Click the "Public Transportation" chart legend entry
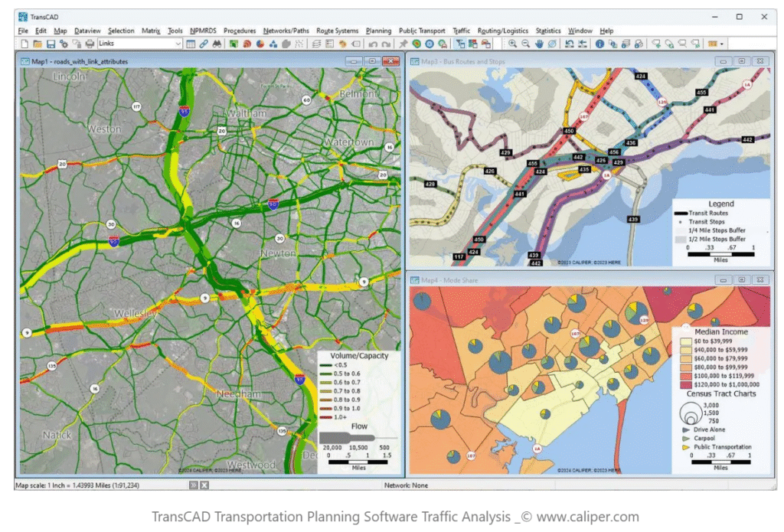This screenshot has height=532, width=784. point(722,447)
